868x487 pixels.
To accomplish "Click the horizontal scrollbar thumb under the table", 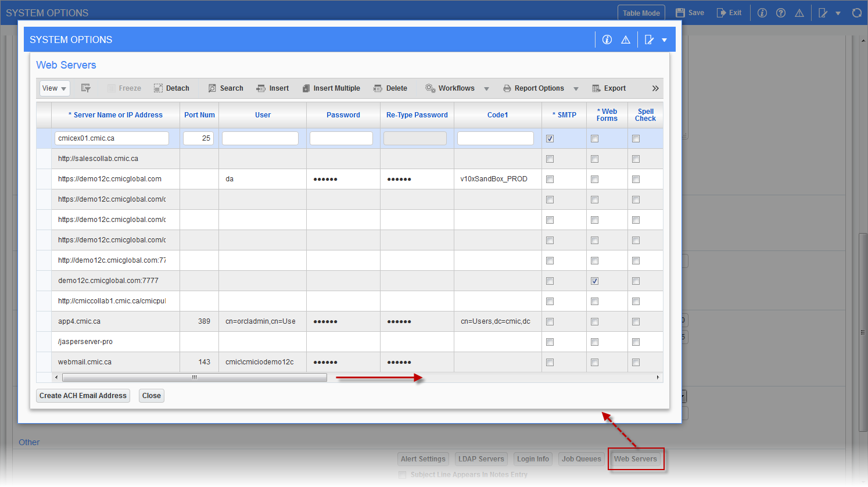I will click(x=195, y=378).
